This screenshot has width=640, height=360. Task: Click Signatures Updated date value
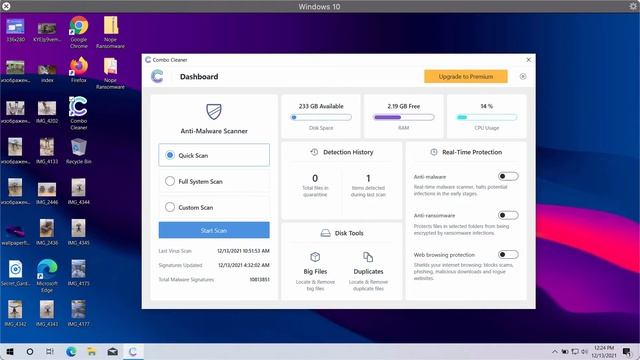[x=244, y=265]
